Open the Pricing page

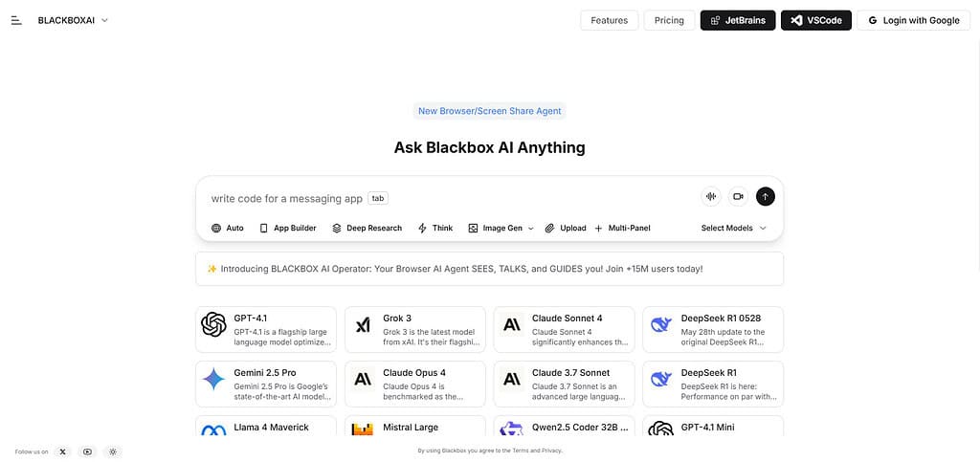(x=669, y=20)
